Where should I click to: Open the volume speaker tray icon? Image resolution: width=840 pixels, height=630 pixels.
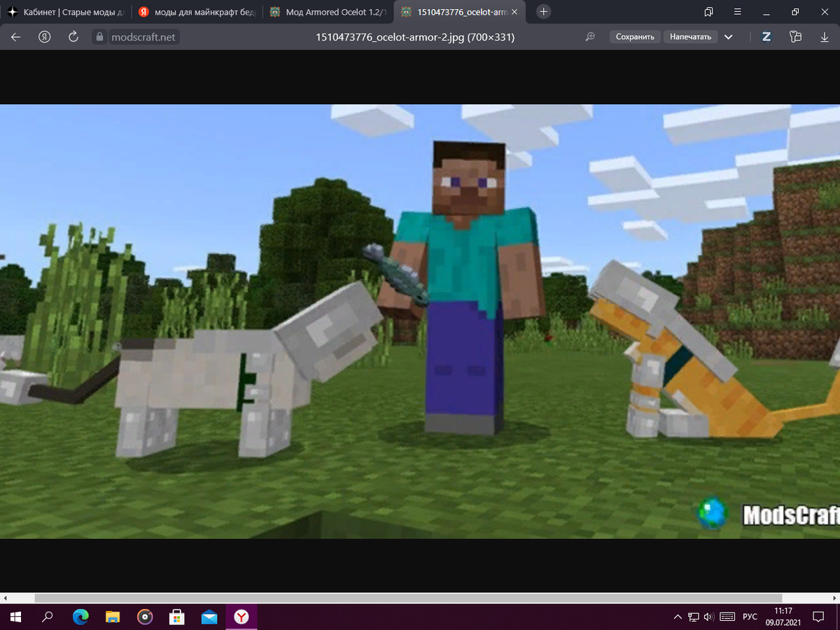tap(708, 617)
